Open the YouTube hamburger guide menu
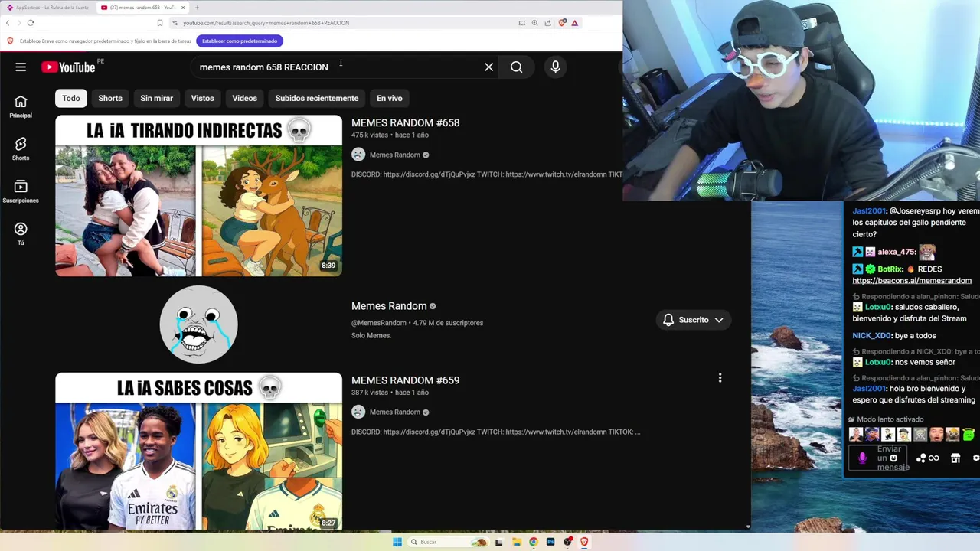This screenshot has height=551, width=980. [x=21, y=67]
